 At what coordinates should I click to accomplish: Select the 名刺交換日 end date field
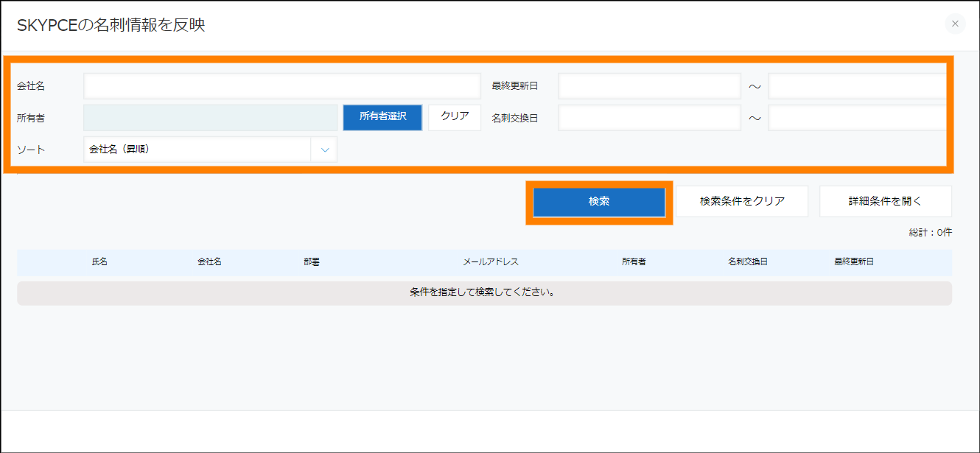coord(856,118)
